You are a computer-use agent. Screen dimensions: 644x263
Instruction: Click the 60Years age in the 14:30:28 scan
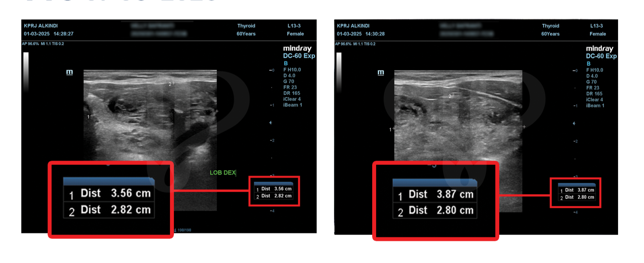click(x=550, y=34)
